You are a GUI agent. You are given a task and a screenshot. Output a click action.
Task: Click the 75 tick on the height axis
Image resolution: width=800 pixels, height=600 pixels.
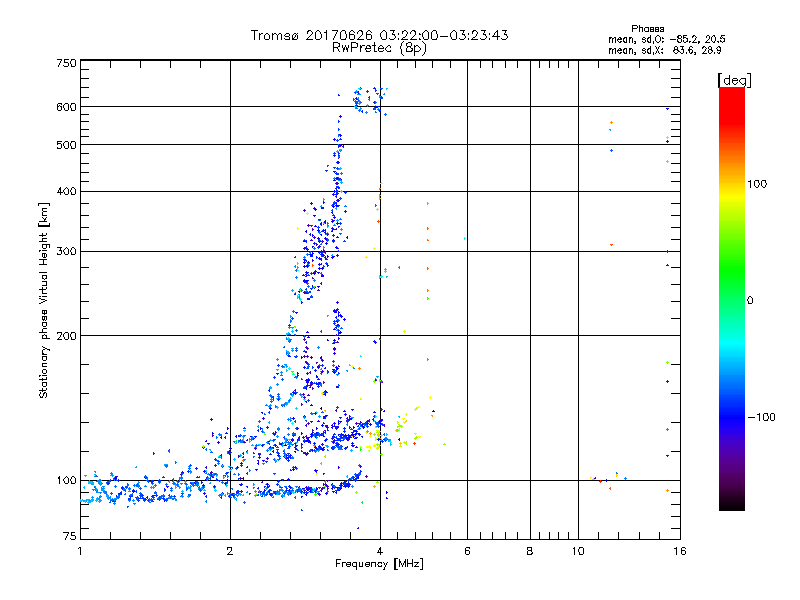coord(69,538)
